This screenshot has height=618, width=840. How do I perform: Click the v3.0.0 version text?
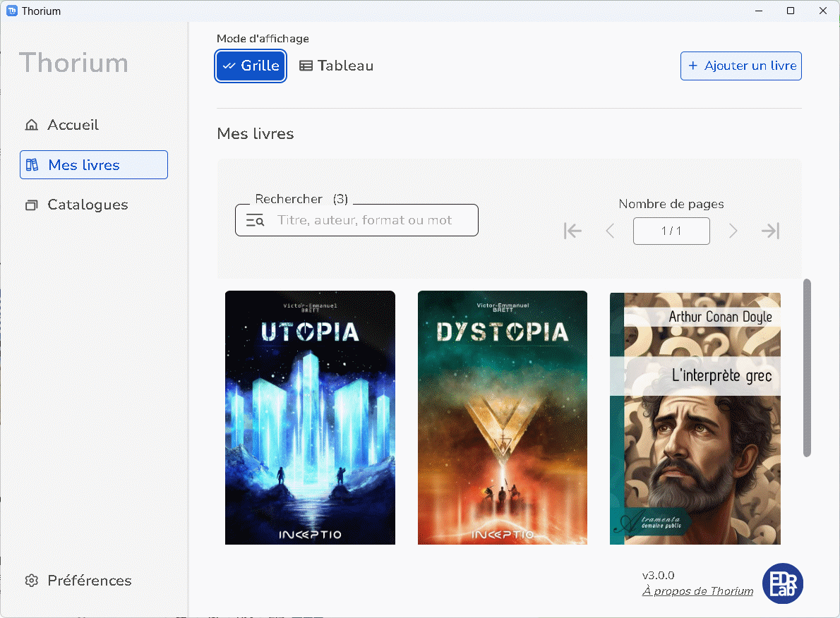658,576
